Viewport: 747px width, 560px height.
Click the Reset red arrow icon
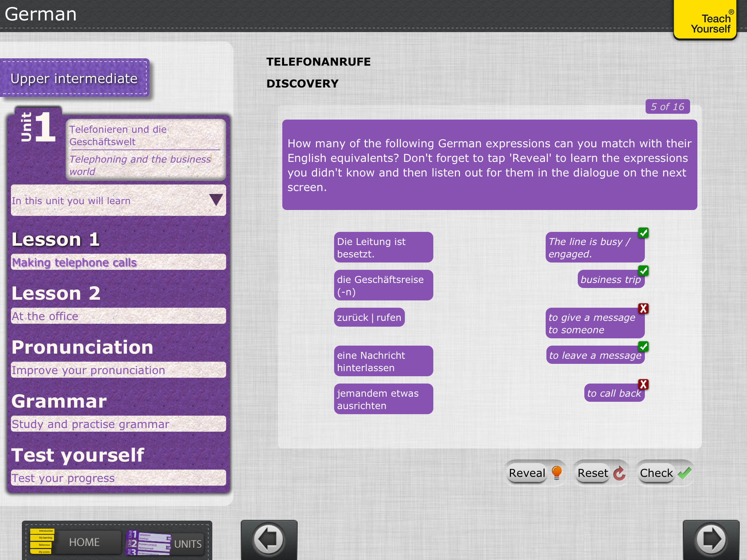(619, 473)
